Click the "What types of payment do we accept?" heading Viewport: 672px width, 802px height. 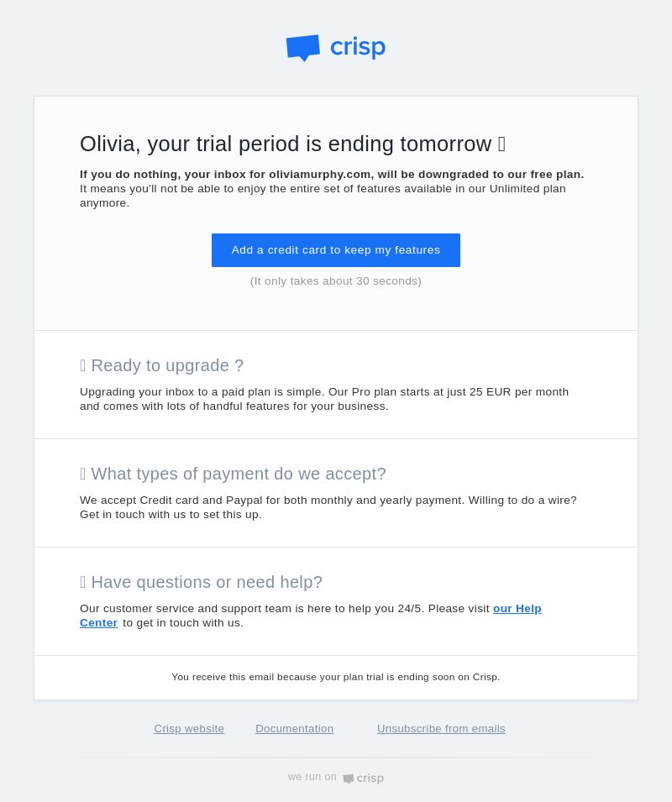tap(239, 474)
